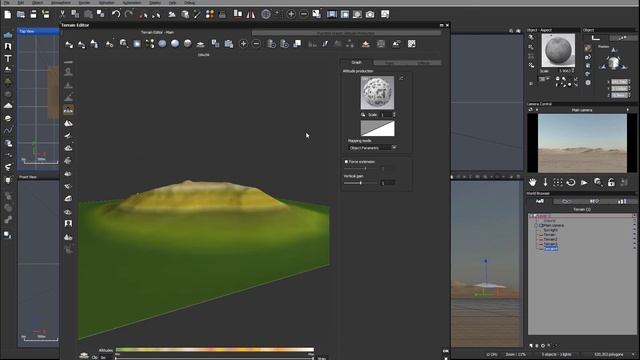640x360 pixels.
Task: Open the Edit menu
Action: point(20,2)
